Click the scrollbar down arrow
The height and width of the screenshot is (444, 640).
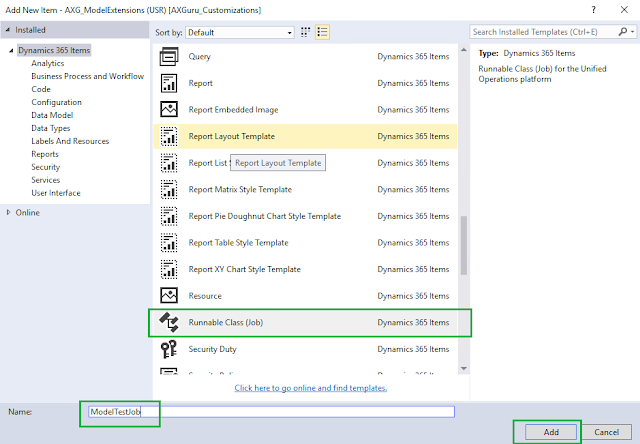tap(464, 369)
